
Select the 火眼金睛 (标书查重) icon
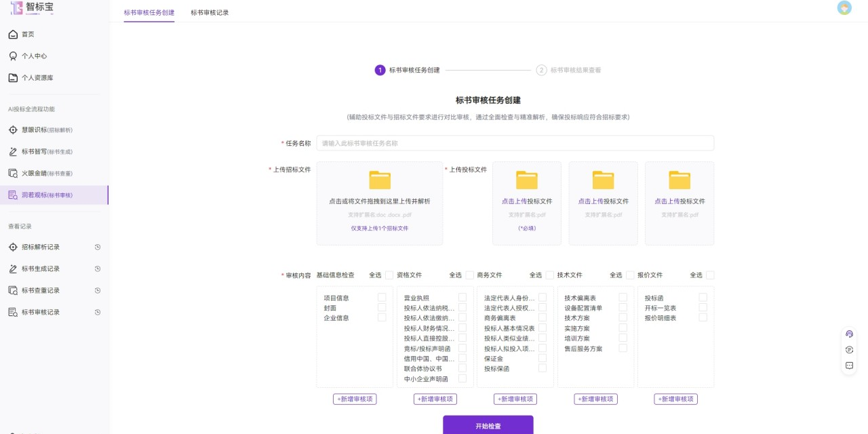tap(14, 173)
